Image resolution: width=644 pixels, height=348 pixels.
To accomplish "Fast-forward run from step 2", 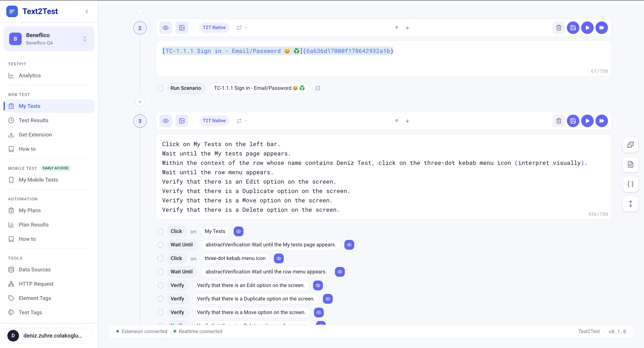I will 602,28.
